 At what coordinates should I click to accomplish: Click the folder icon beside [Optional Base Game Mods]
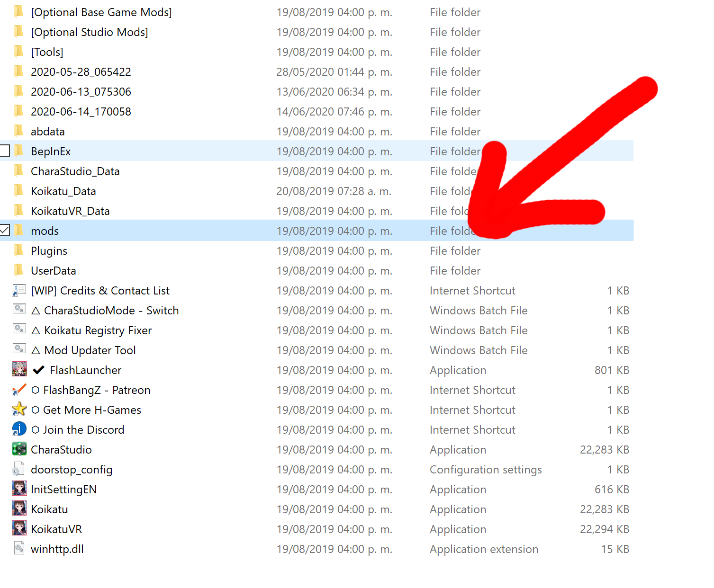click(18, 11)
